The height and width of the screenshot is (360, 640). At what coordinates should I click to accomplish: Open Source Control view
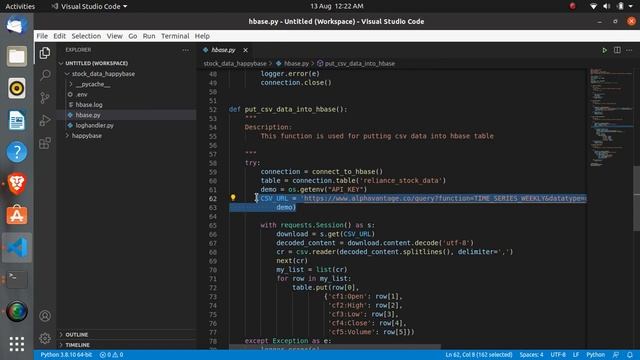coord(45,98)
